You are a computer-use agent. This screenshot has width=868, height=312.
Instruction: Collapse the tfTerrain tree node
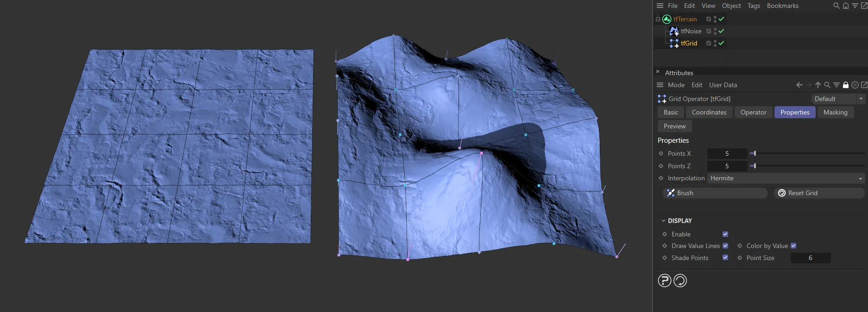pyautogui.click(x=658, y=19)
